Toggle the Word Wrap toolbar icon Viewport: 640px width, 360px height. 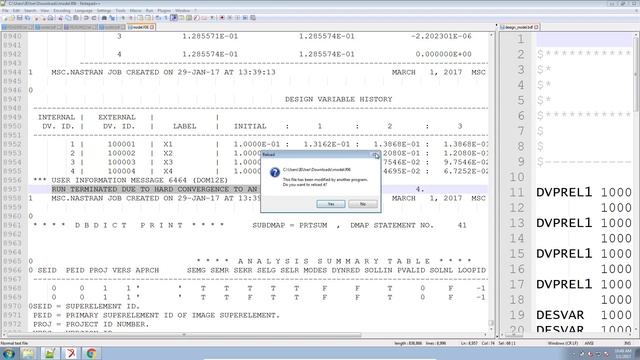[x=157, y=18]
